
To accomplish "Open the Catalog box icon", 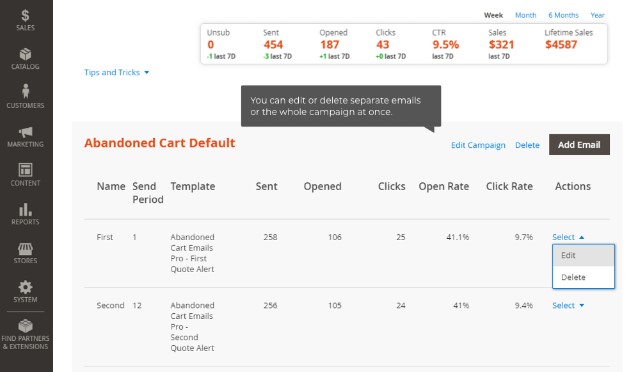I will [25, 54].
